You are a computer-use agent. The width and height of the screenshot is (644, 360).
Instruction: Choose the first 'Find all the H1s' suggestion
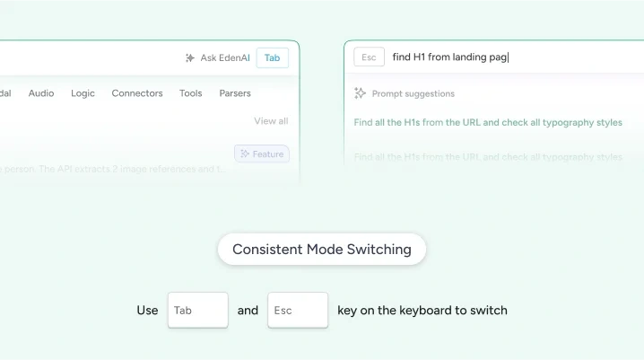[x=487, y=123]
